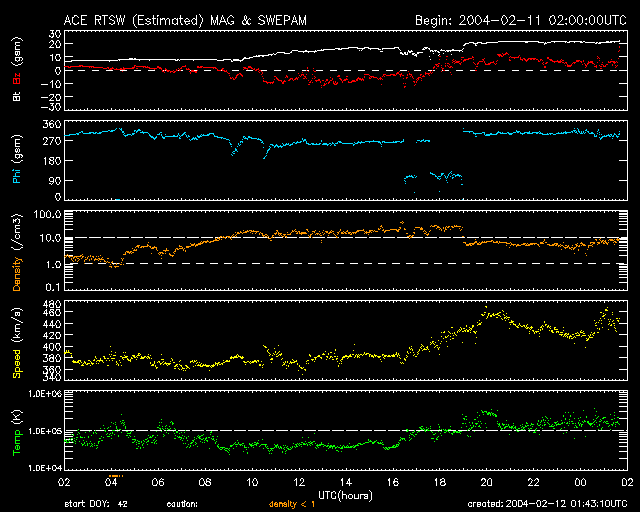The width and height of the screenshot is (640, 512).
Task: Select the "1.0E+05" tick on the Temp axis
Action: click(45, 431)
